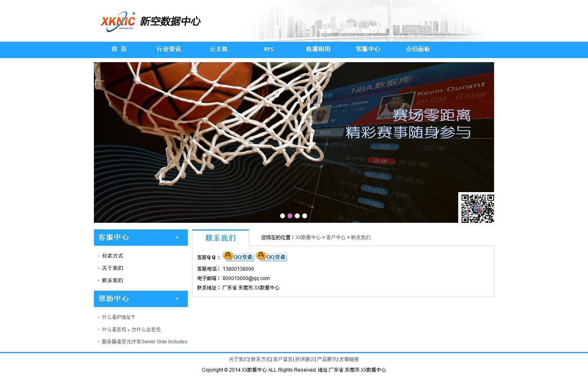Click the QR code on banner
This screenshot has height=390, width=588.
coord(477,208)
